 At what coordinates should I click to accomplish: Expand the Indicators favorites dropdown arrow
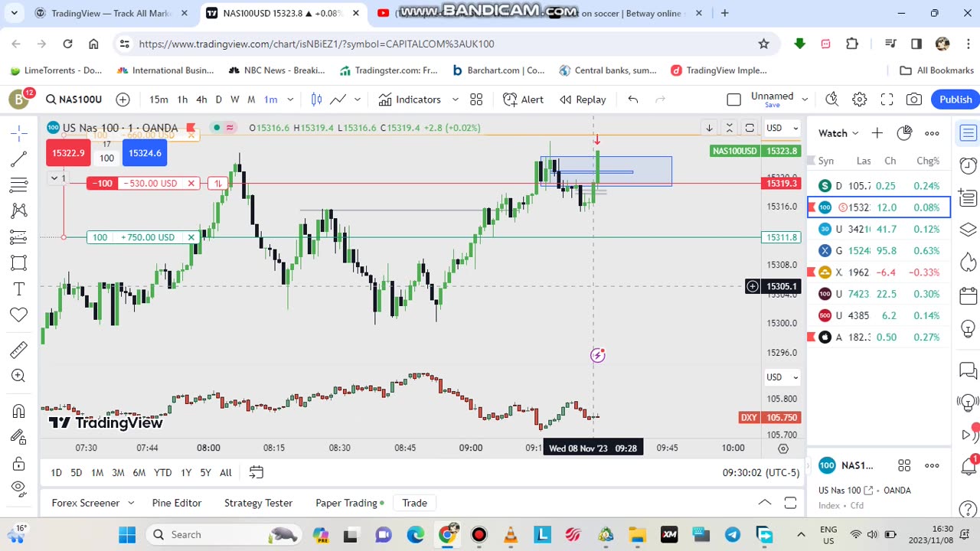coord(455,99)
